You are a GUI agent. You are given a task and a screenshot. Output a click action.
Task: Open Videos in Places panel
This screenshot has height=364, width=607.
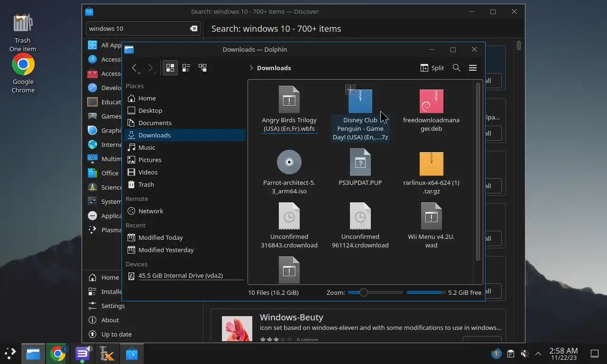pyautogui.click(x=185, y=172)
